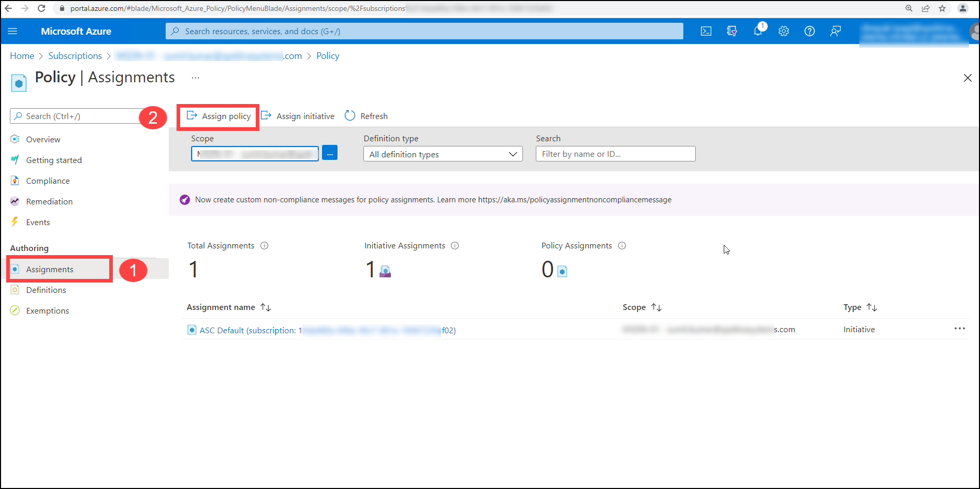980x489 pixels.
Task: Click the non-compliance message banner
Action: [x=574, y=200]
